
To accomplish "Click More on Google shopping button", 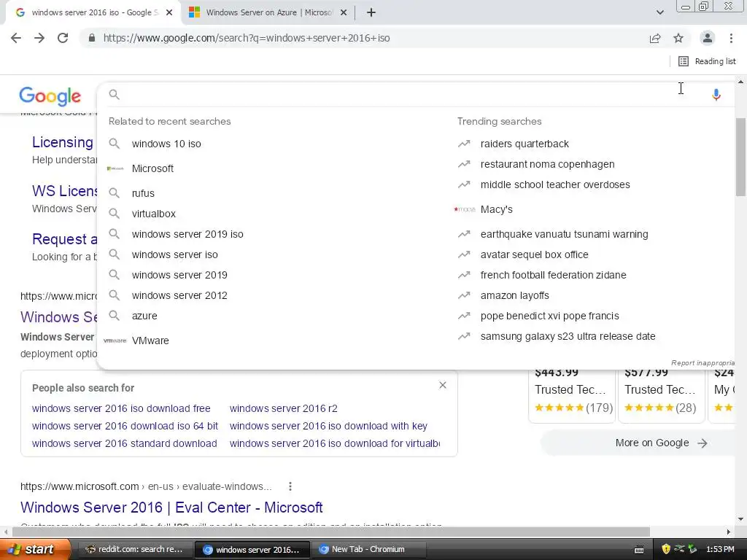I will click(638, 443).
